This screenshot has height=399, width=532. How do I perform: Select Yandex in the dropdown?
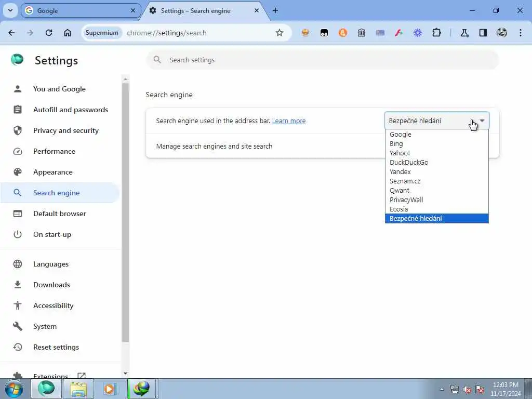(436, 171)
